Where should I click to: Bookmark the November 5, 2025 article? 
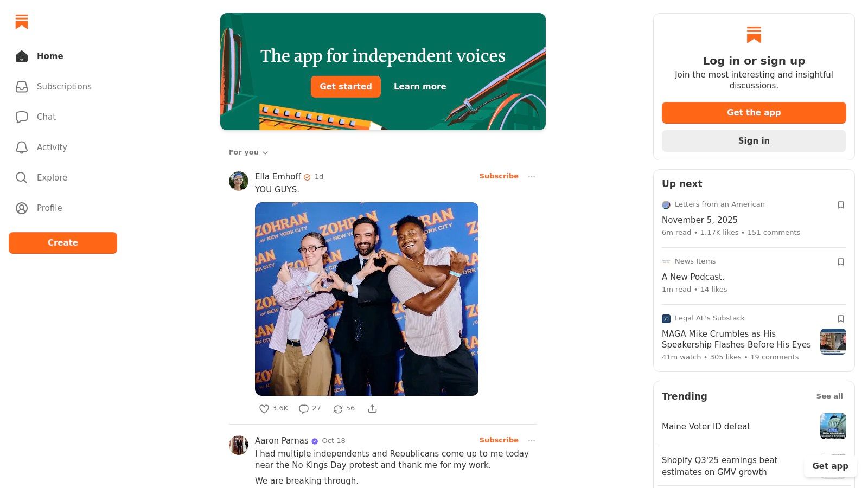841,205
